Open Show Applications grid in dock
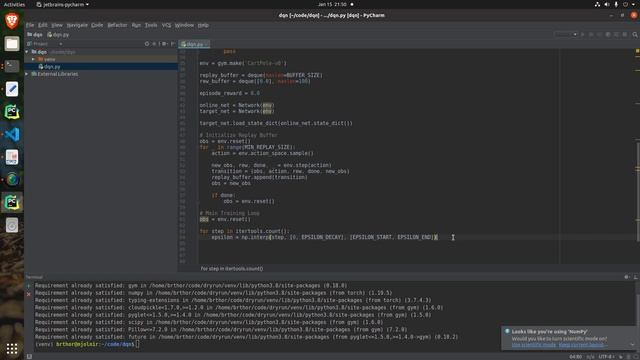 click(12, 349)
